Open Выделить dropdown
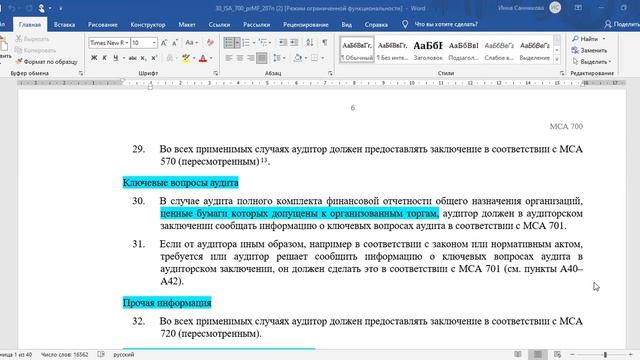 (x=592, y=62)
